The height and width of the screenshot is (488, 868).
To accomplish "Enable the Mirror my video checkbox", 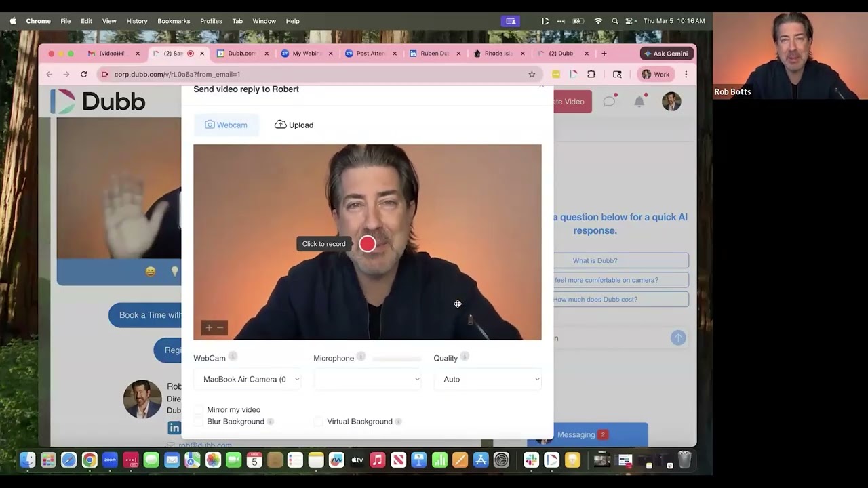I will click(x=199, y=409).
